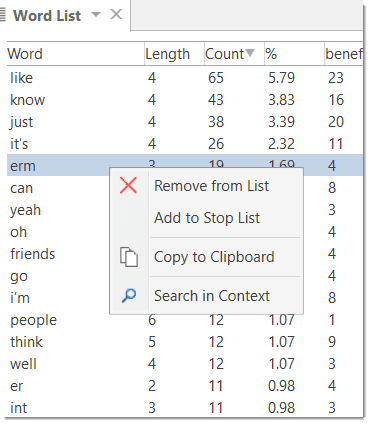
Task: Select the highlighted 'erm' row
Action: point(185,165)
